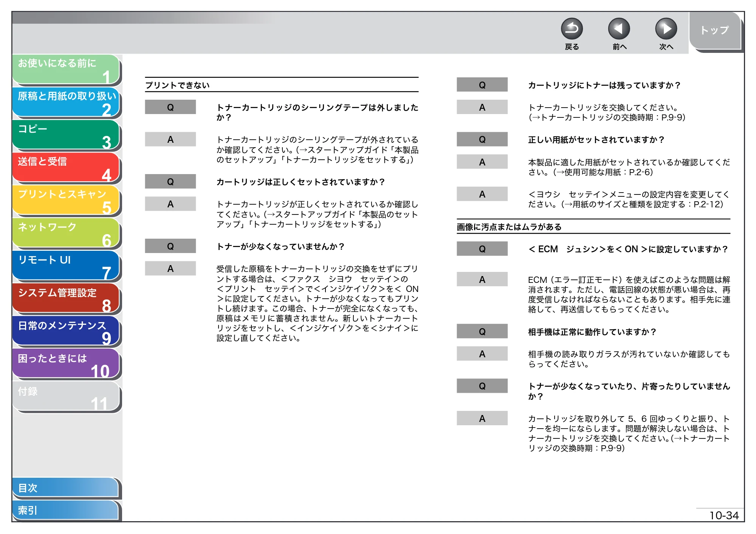Click question カートリッジは正しくセットされていますか？
756x534 pixels.
click(x=301, y=182)
